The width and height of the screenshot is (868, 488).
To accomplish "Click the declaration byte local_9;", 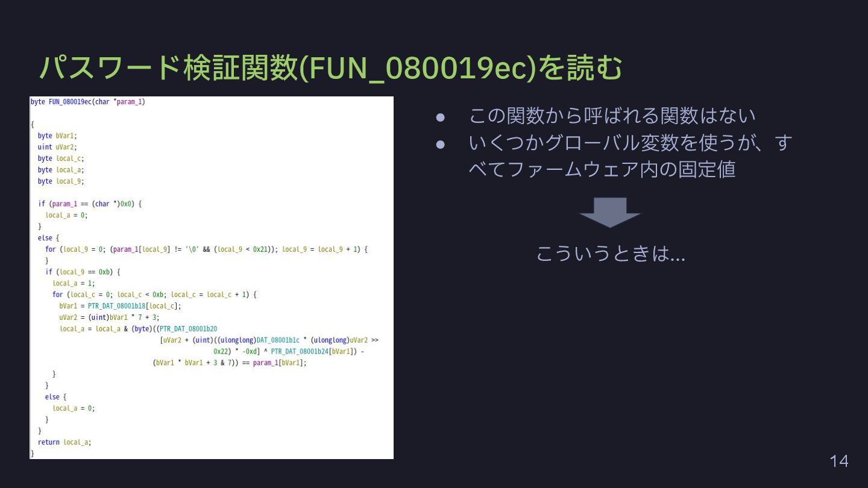I will coord(61,181).
